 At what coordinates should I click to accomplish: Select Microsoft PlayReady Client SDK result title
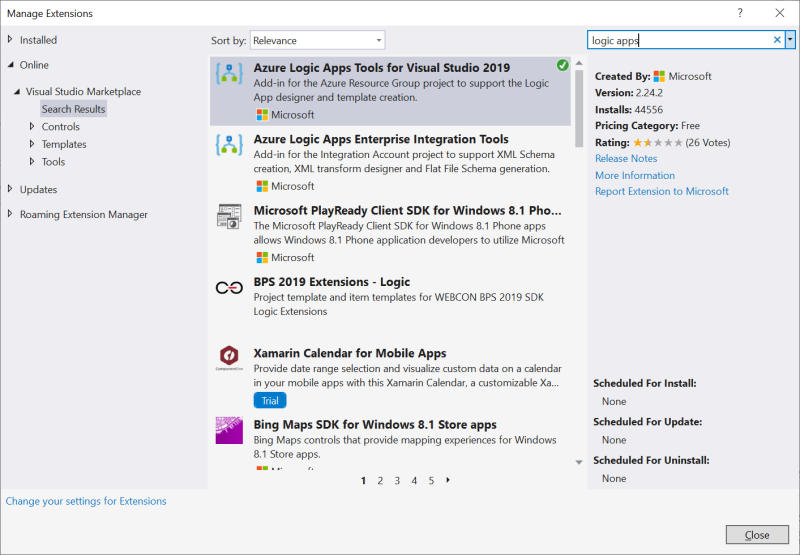(407, 211)
